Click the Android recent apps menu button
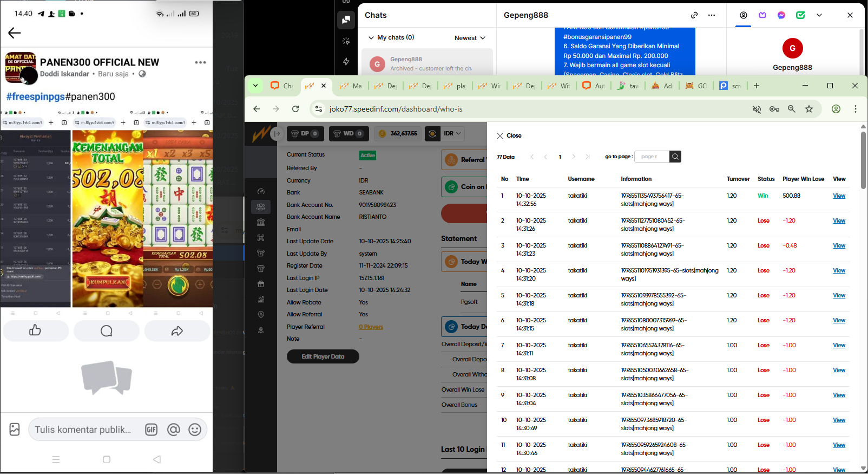Image resolution: width=868 pixels, height=474 pixels. 56,459
